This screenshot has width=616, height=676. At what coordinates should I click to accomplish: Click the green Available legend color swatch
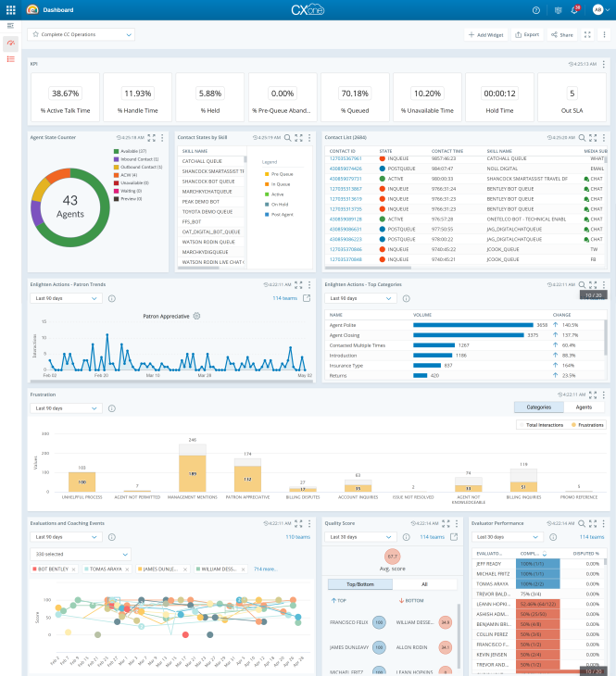[x=117, y=150]
